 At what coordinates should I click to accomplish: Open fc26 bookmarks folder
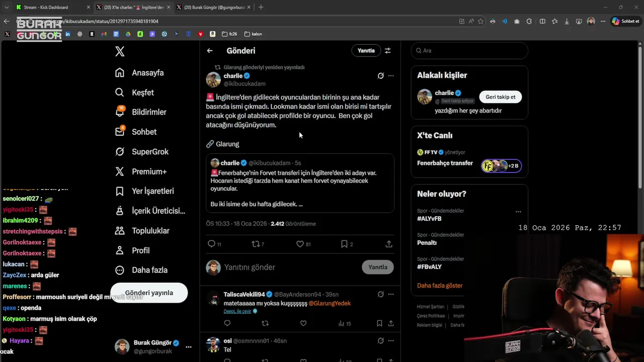coord(229,34)
